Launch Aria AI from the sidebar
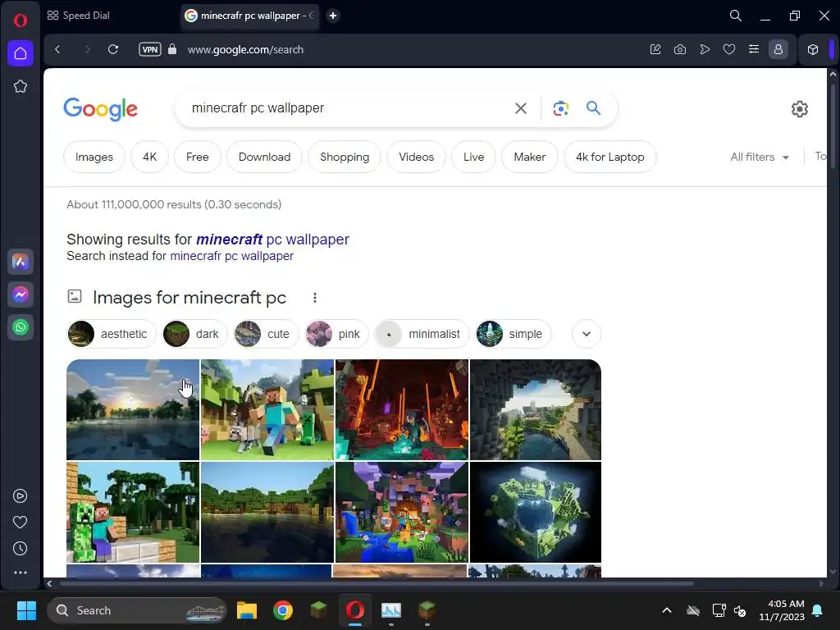The width and height of the screenshot is (840, 630). (21, 262)
